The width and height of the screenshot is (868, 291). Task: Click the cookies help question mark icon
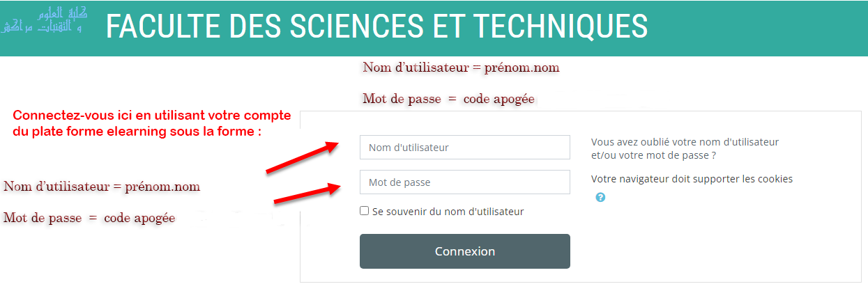point(600,197)
